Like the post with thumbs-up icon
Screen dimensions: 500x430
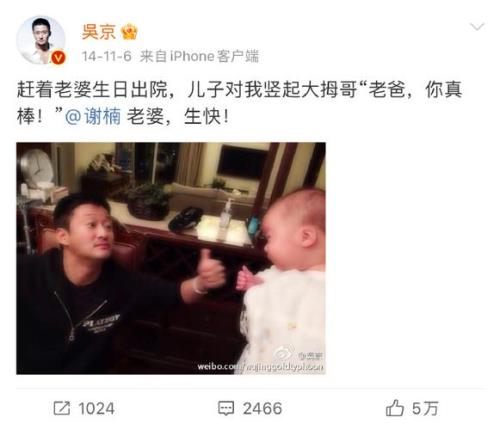pos(395,408)
